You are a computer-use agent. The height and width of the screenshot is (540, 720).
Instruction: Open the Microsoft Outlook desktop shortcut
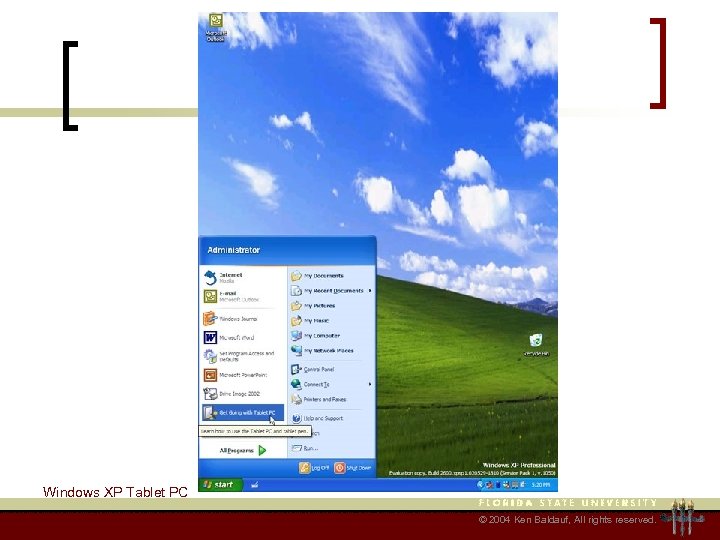tap(216, 28)
